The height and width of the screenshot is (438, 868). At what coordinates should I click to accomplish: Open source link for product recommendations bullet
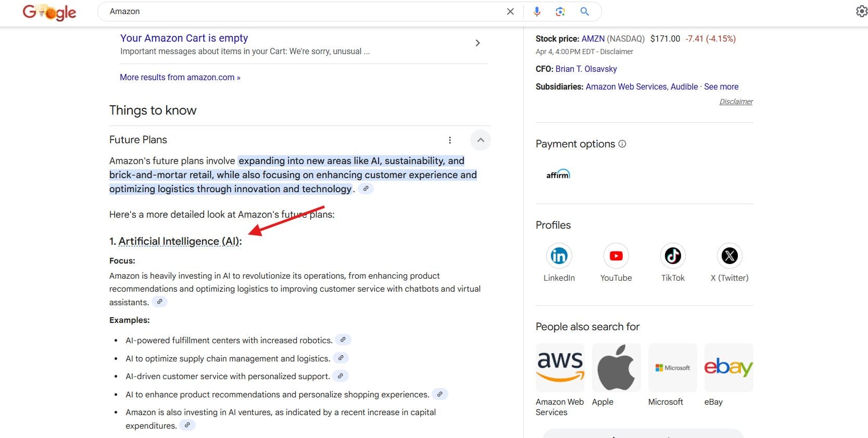click(x=440, y=394)
